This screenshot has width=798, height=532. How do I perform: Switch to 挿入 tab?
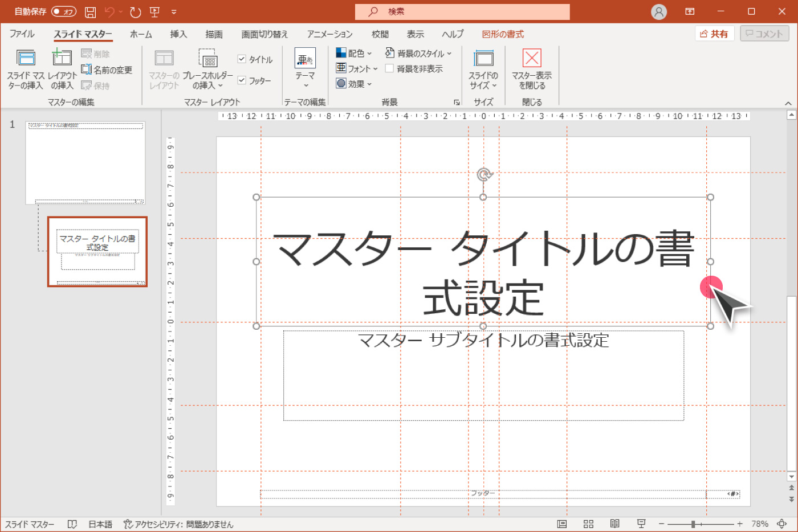click(178, 34)
